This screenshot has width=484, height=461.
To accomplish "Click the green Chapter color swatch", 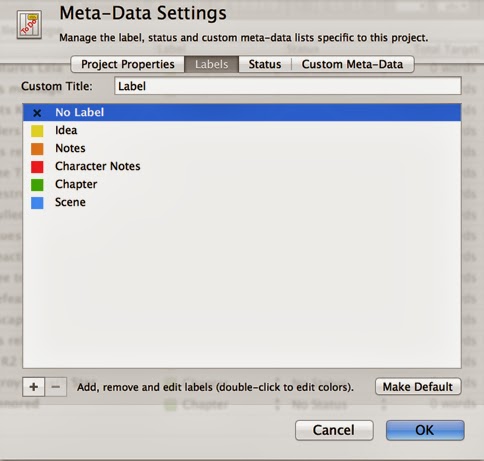I will coord(37,185).
